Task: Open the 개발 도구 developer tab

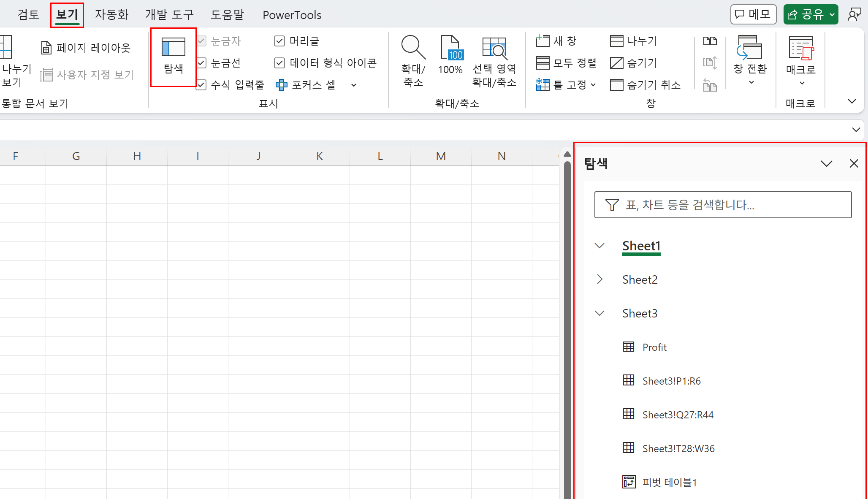Action: coord(169,15)
